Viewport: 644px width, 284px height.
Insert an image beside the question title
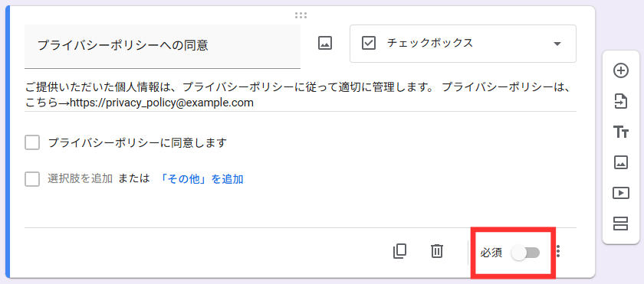(x=325, y=43)
